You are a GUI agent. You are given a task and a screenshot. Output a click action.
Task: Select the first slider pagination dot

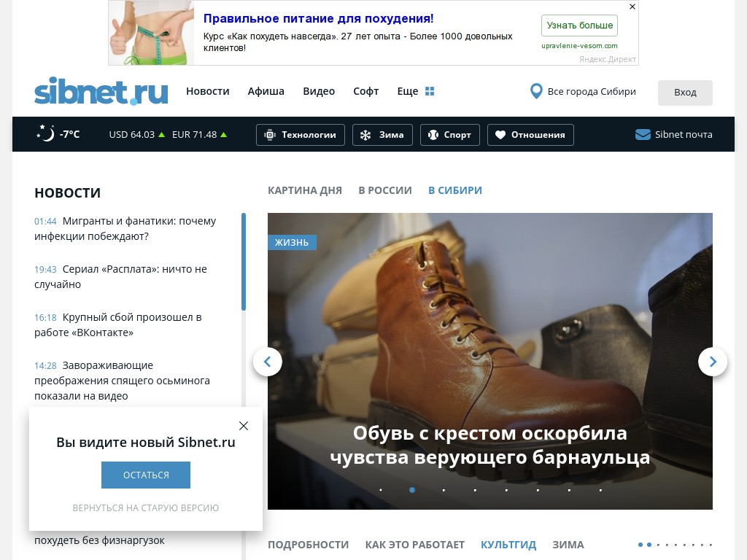tap(381, 490)
